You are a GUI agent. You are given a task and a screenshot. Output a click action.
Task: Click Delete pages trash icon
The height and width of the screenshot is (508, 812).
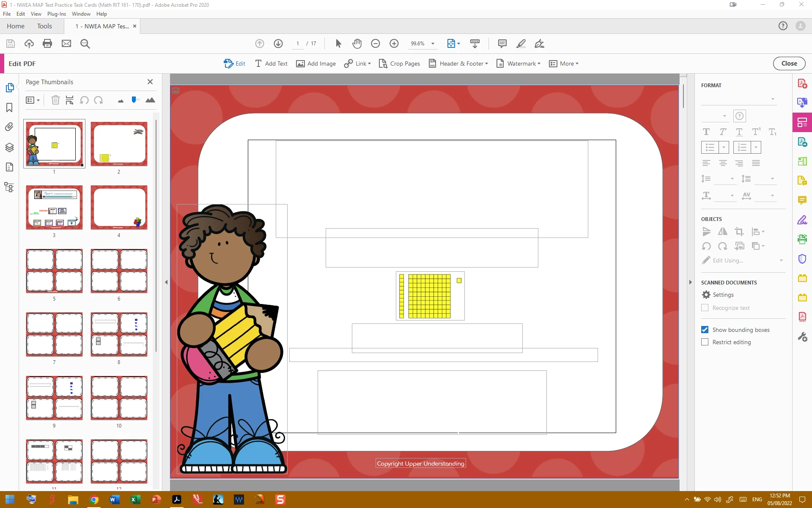55,100
